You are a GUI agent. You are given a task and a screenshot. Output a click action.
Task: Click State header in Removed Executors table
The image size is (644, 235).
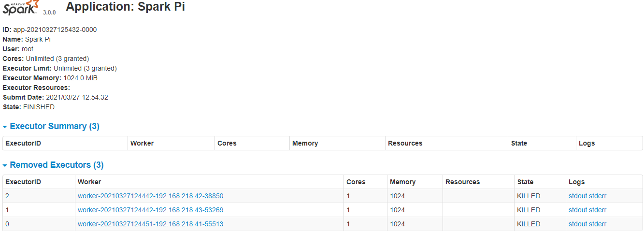(525, 182)
